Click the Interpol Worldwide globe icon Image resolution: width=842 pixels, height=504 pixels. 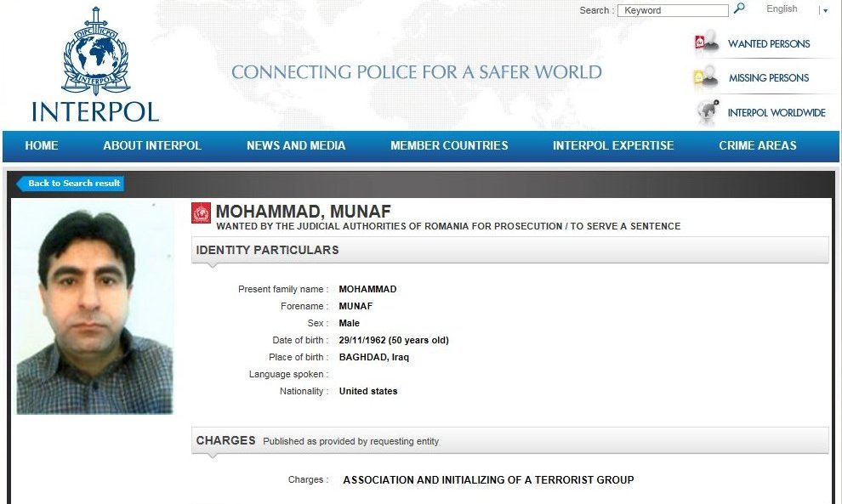tap(708, 111)
